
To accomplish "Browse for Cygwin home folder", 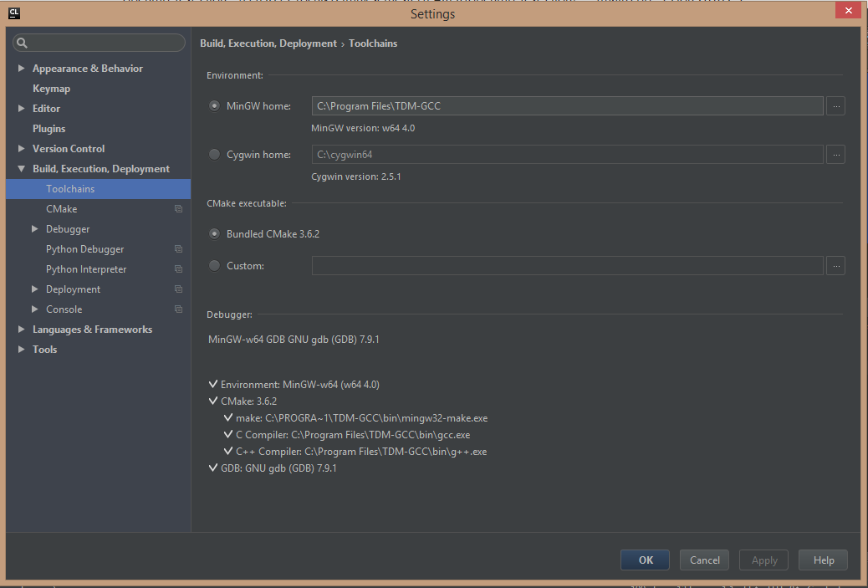I will click(x=835, y=155).
